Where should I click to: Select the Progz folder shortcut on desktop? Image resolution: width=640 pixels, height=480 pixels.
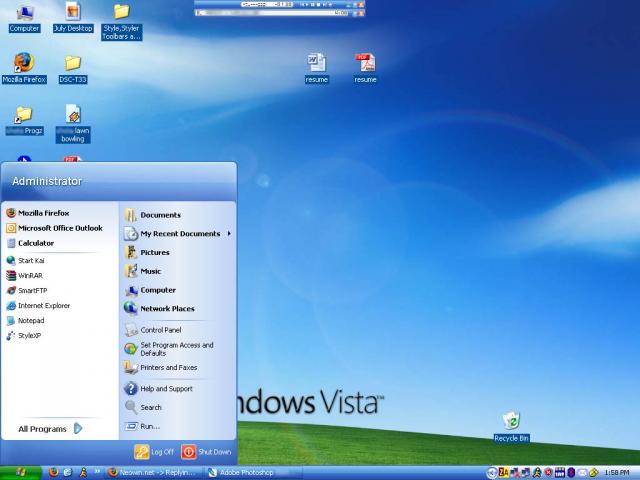click(24, 120)
